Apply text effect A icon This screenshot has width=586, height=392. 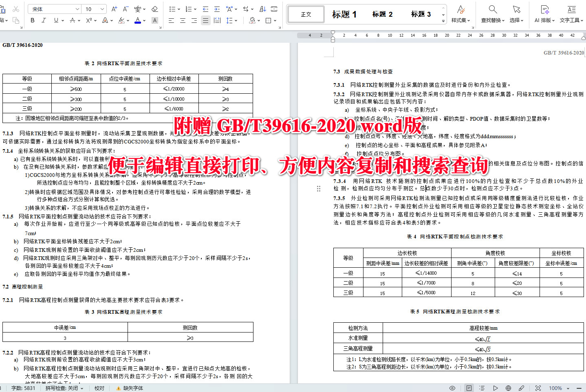(x=105, y=20)
